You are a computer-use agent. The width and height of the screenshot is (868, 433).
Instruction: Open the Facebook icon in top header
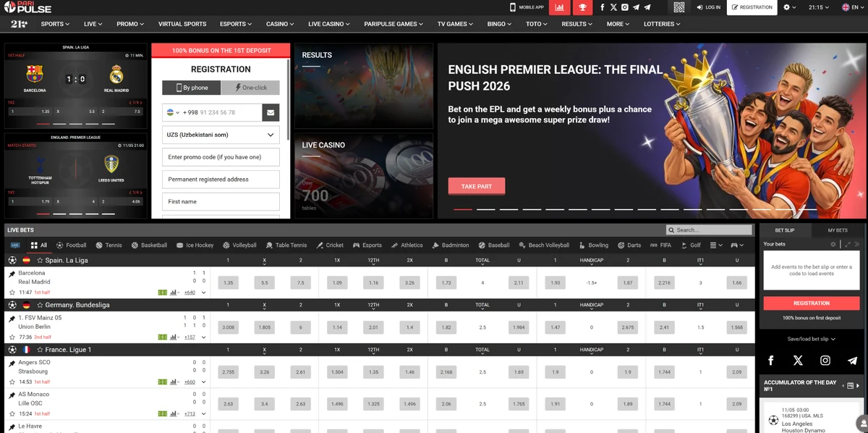pos(603,7)
